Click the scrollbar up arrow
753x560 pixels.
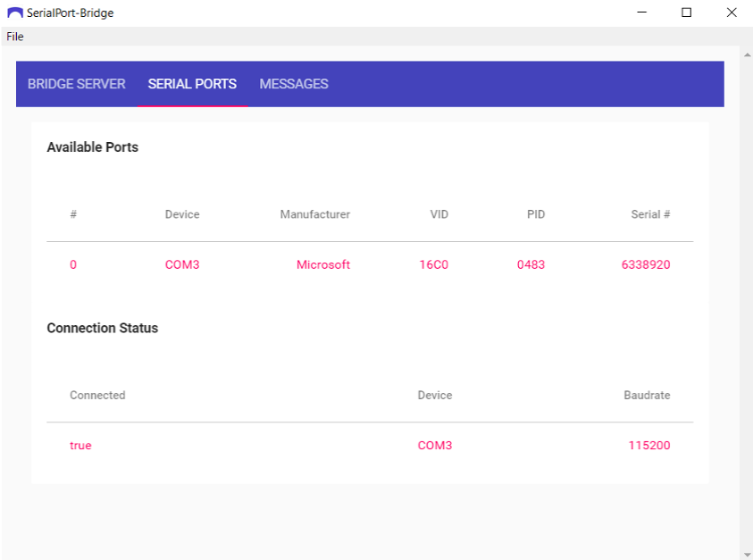point(747,55)
